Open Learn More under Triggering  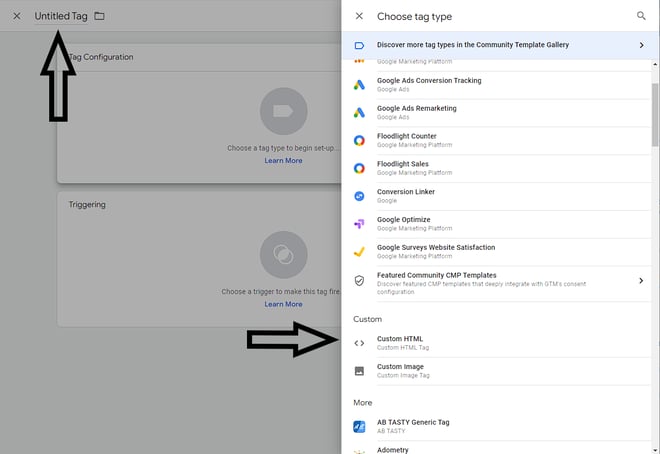[283, 304]
